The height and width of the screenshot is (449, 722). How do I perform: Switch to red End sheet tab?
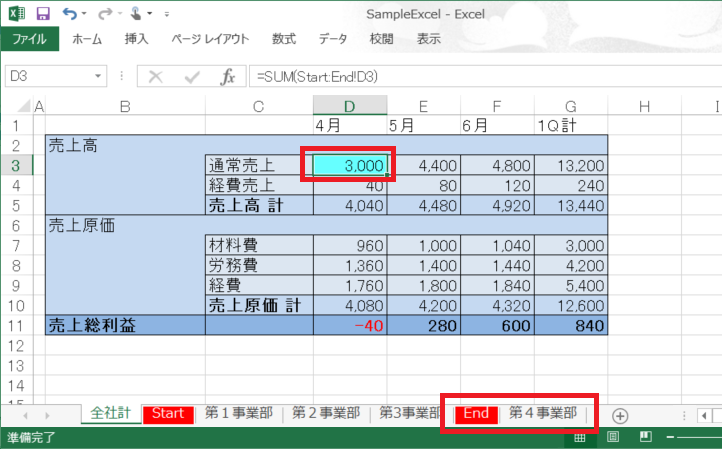(476, 414)
